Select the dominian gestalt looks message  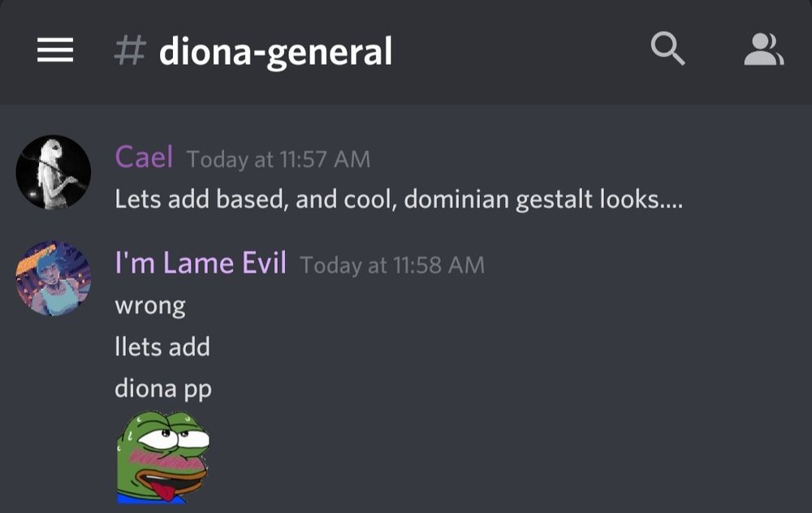399,200
